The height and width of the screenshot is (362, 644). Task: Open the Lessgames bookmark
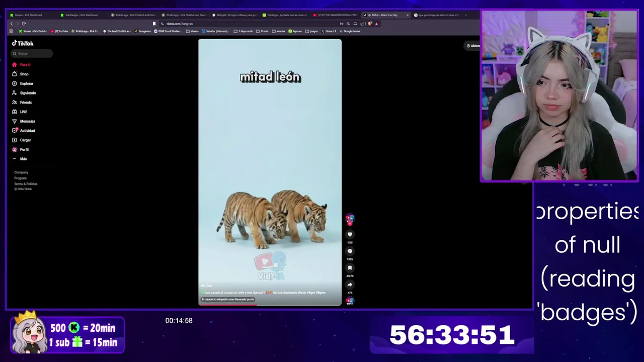143,31
